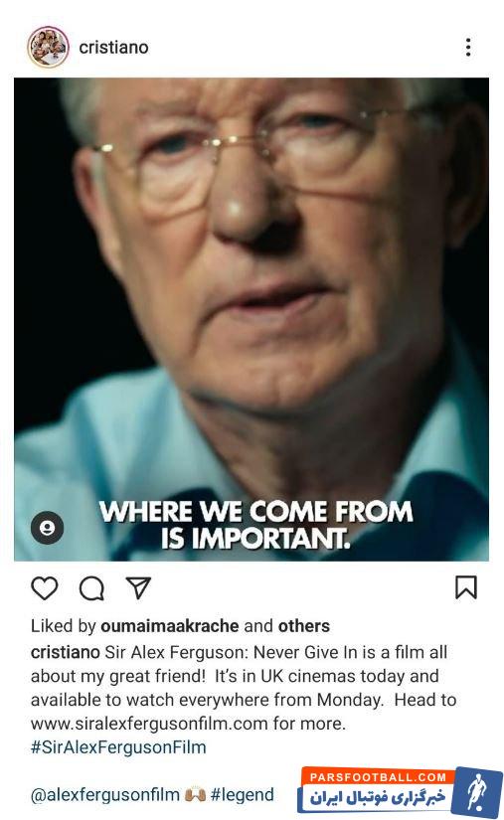Screen dimensions: 504x820
Task: Open oumaimaakrache's profile from likes
Action: tap(169, 626)
